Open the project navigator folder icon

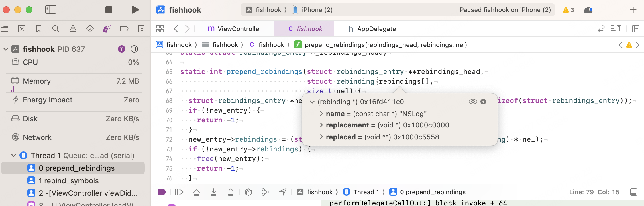pyautogui.click(x=5, y=29)
